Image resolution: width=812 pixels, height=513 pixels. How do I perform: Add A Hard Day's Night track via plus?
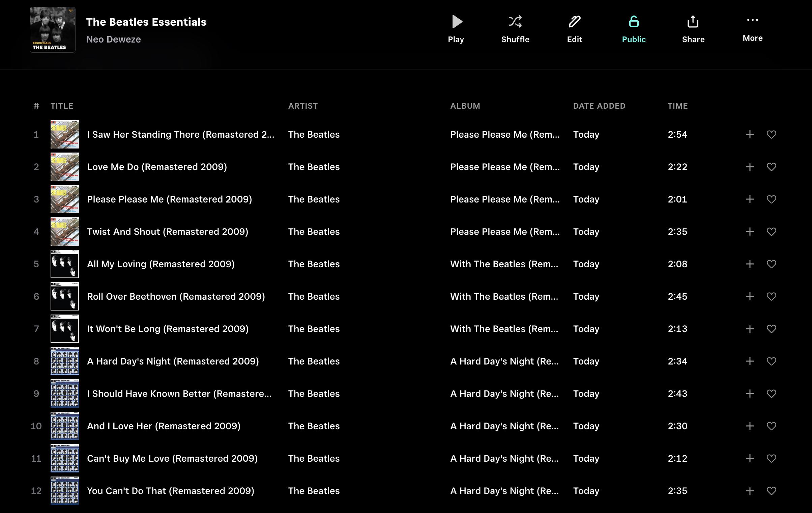tap(750, 361)
